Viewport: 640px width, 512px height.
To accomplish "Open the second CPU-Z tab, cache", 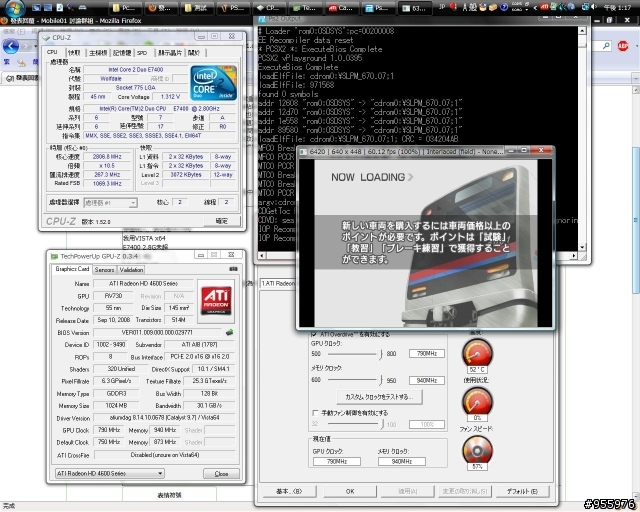I will pyautogui.click(x=74, y=53).
